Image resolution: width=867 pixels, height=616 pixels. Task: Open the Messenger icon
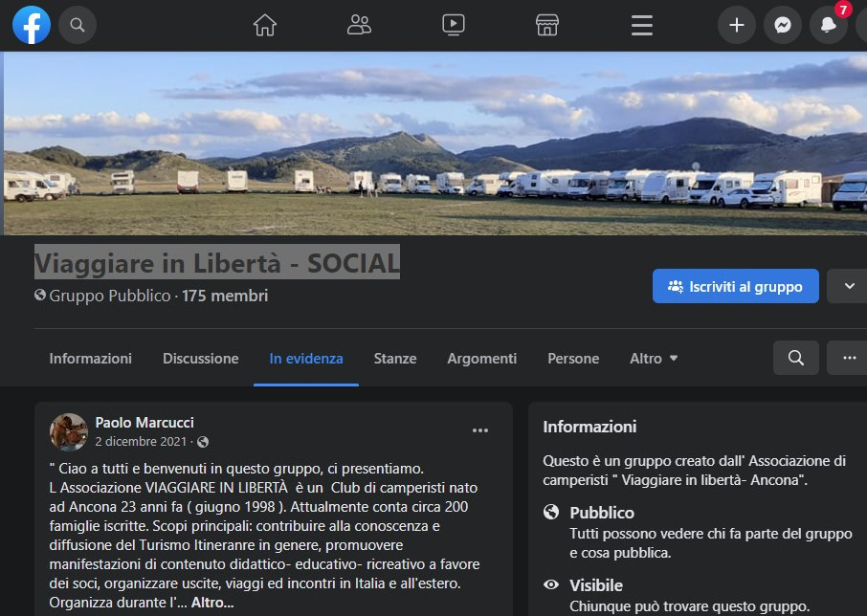(783, 25)
